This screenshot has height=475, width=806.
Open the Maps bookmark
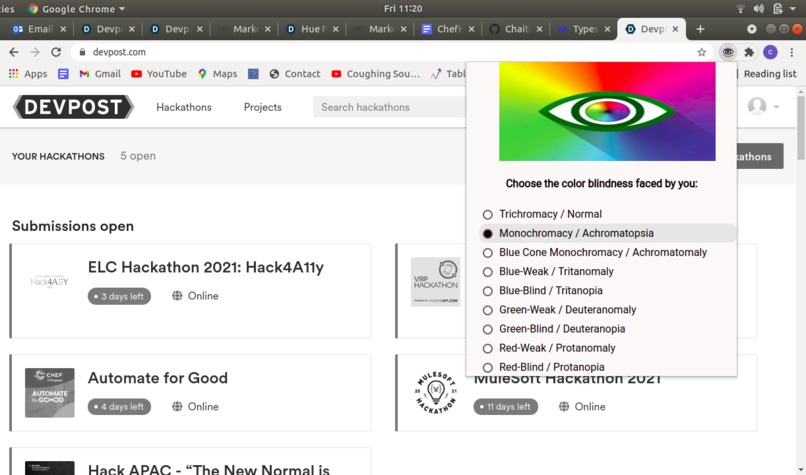[x=217, y=74]
